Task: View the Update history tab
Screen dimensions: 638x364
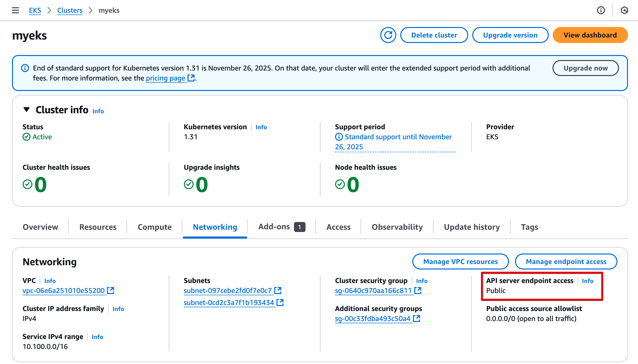Action: coord(472,227)
